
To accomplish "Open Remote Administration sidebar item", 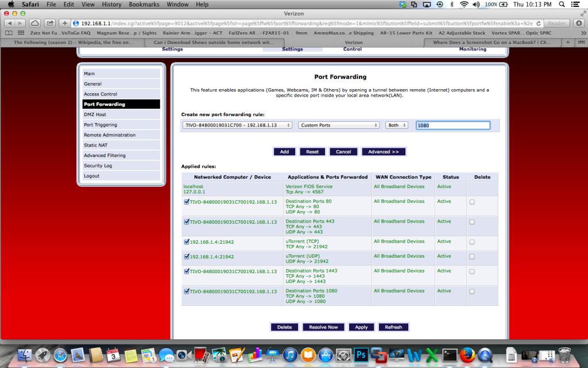I will point(121,135).
